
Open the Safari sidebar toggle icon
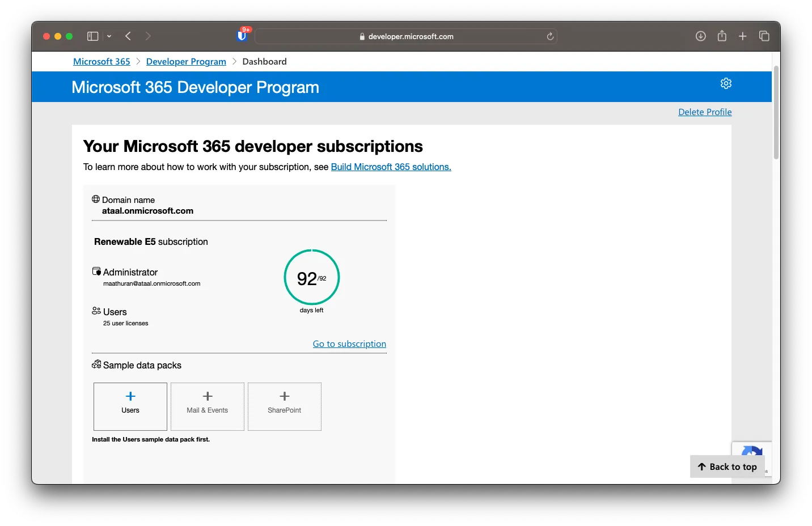pyautogui.click(x=92, y=36)
